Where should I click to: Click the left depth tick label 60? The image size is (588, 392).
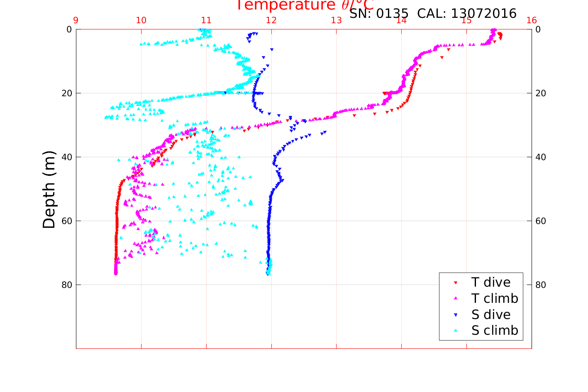(x=67, y=221)
